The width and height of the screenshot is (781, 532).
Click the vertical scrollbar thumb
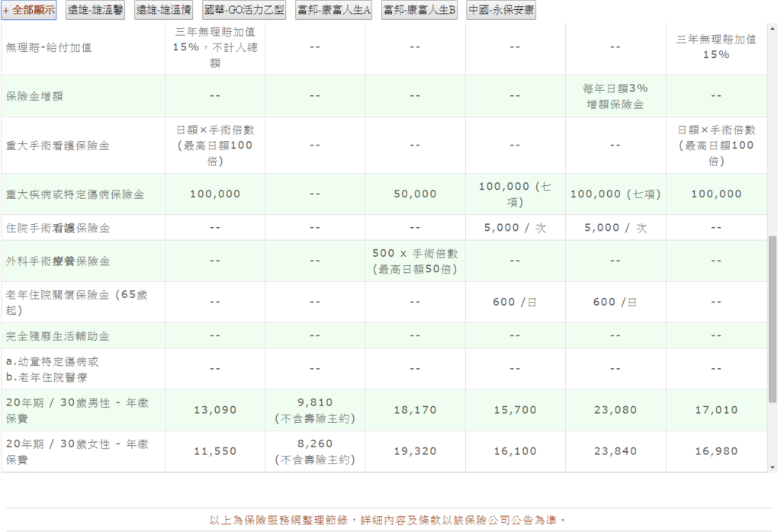(x=773, y=319)
